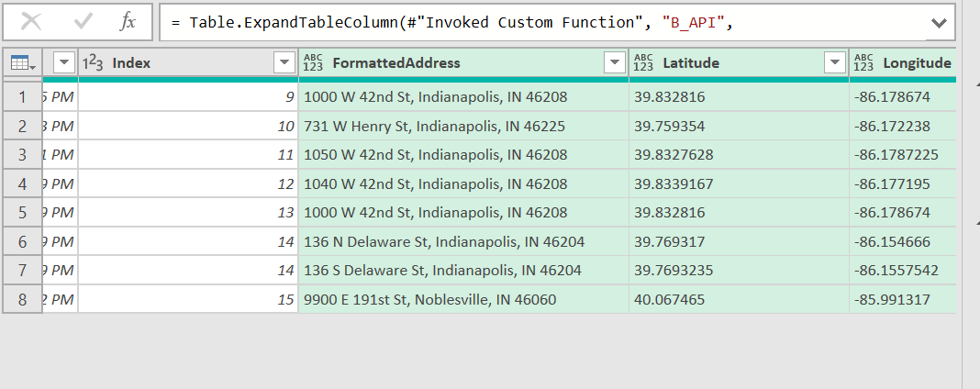Confirm formula with the checkmark icon
The height and width of the screenshot is (389, 980).
tap(83, 23)
